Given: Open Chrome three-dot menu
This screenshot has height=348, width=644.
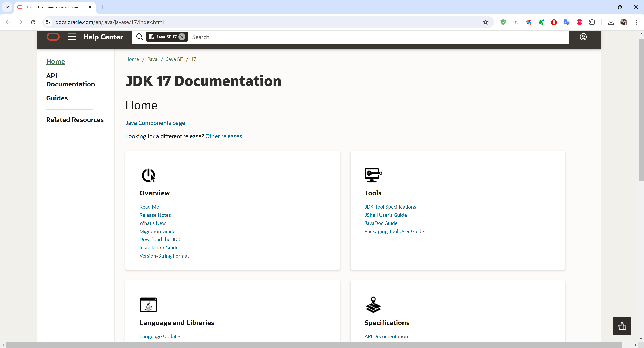Looking at the screenshot, I should (x=636, y=22).
